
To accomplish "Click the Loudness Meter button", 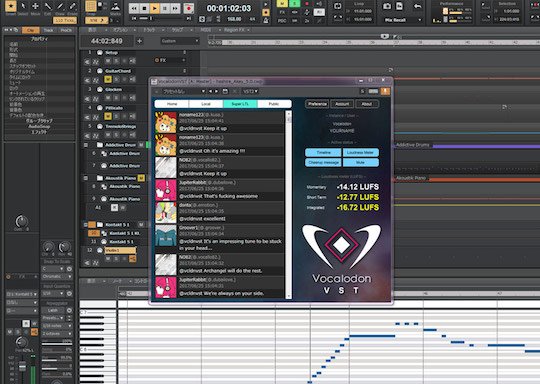I will pyautogui.click(x=361, y=153).
